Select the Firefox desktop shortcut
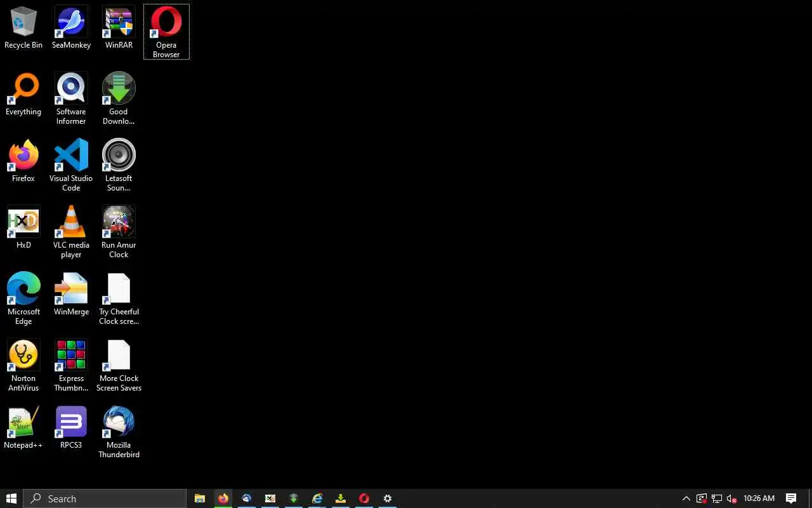812x508 pixels. (23, 162)
